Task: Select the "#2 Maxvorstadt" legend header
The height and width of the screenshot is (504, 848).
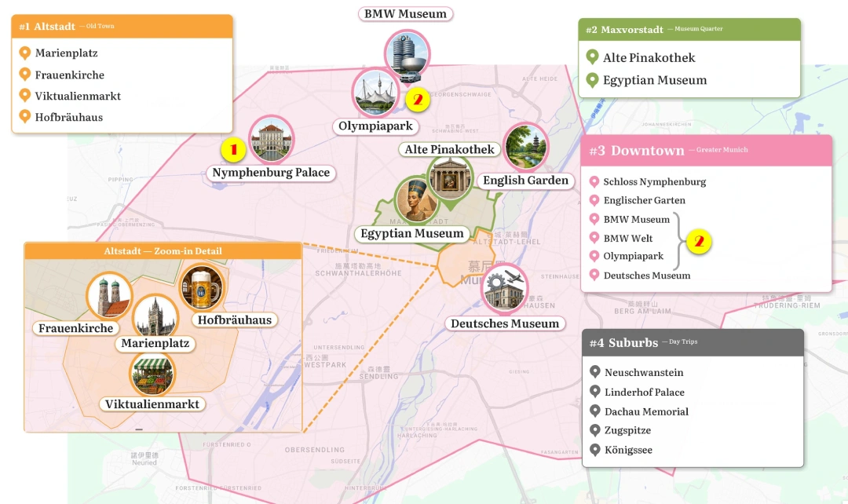Action: coord(689,29)
